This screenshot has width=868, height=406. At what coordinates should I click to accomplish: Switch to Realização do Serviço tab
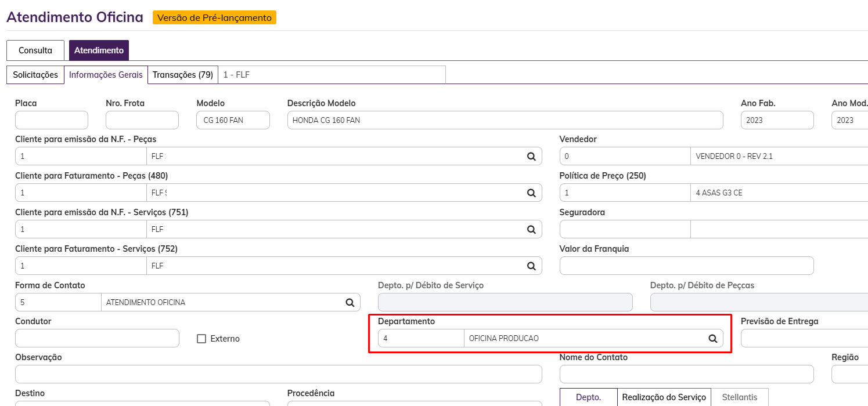click(664, 397)
